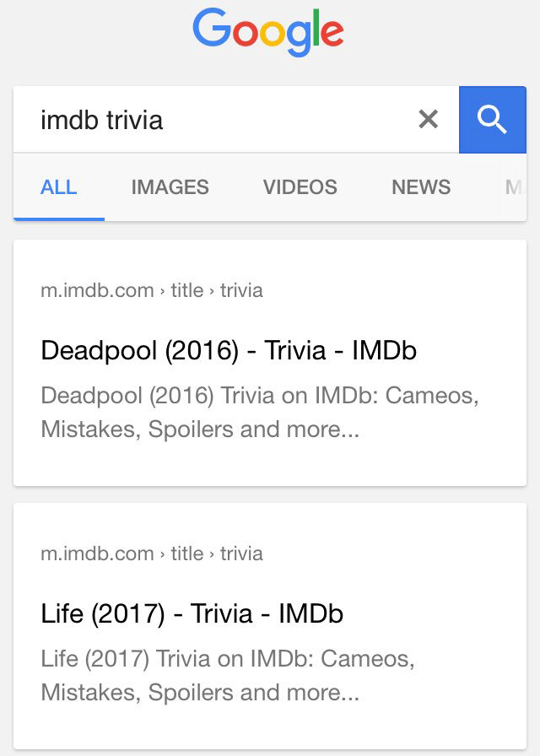Click 'title' in the Life result breadcrumb
This screenshot has width=540, height=756.
[186, 553]
